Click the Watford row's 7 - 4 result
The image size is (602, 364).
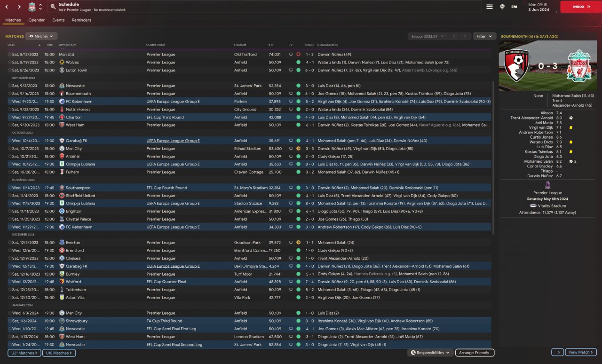[310, 282]
